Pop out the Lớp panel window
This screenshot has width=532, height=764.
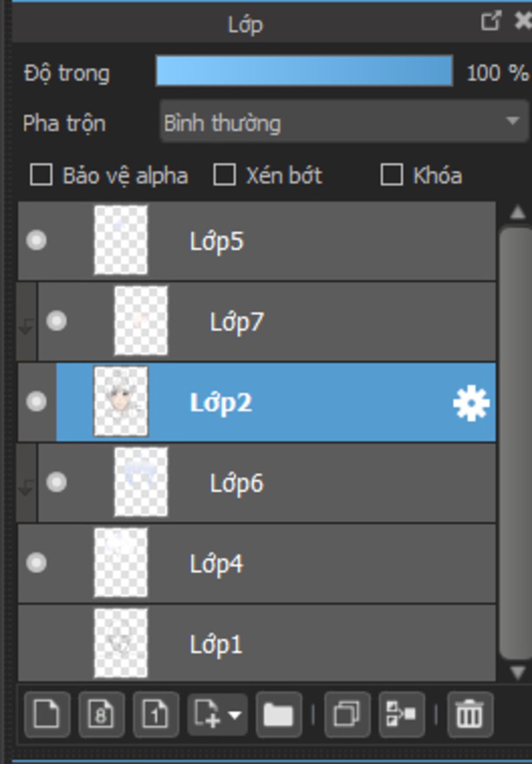point(491,21)
